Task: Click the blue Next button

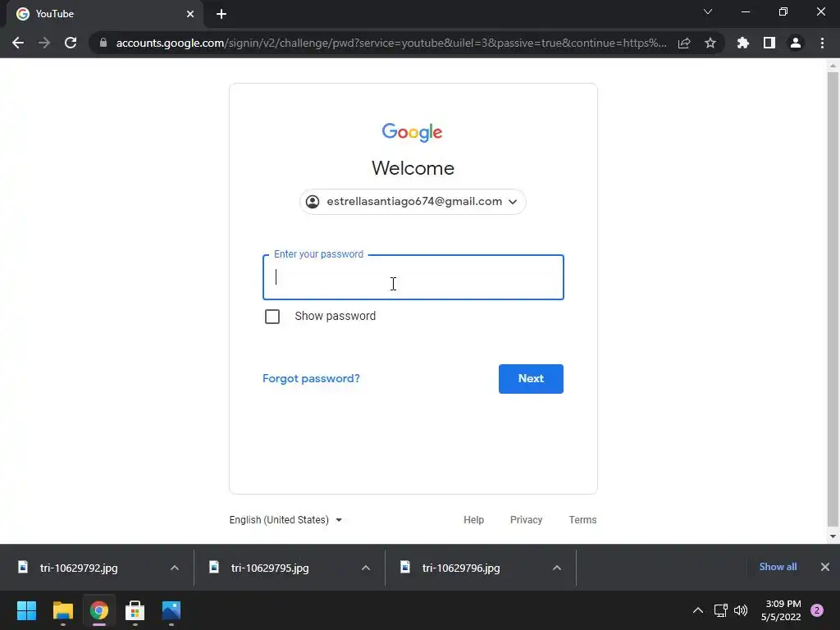Action: pos(531,379)
